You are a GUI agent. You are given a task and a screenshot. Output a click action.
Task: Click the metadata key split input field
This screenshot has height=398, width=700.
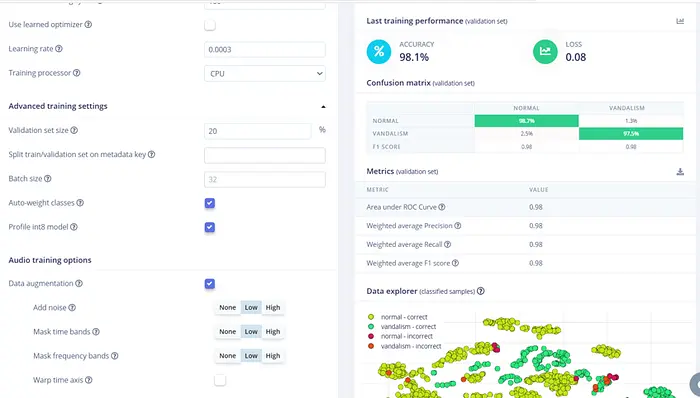click(x=265, y=155)
